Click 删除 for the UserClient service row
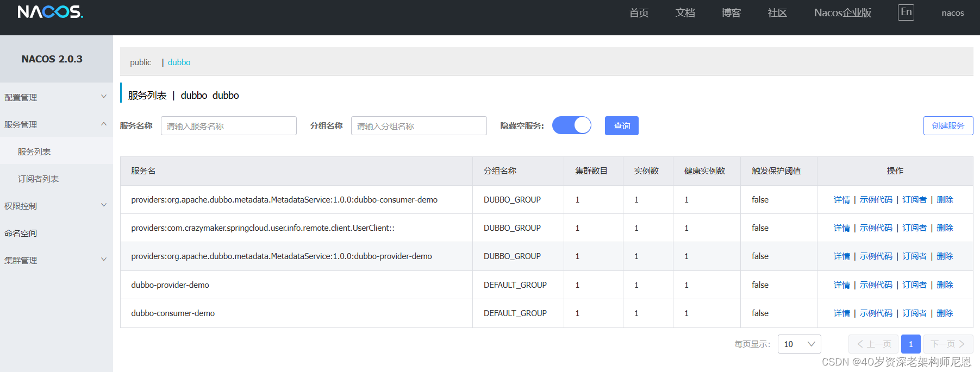Image resolution: width=980 pixels, height=372 pixels. pyautogui.click(x=945, y=228)
